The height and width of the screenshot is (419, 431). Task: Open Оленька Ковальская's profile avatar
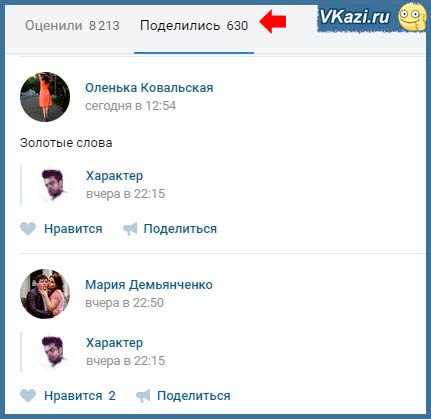click(x=45, y=97)
